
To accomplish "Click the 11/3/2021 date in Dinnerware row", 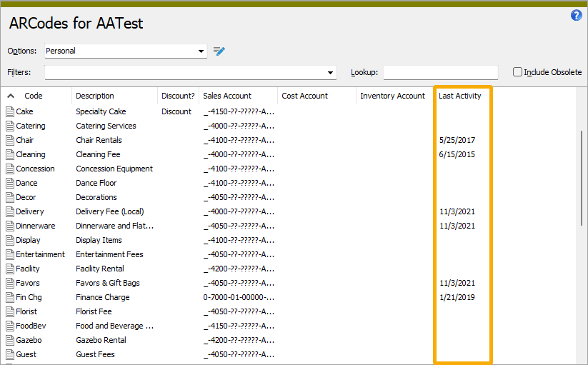I will click(457, 226).
